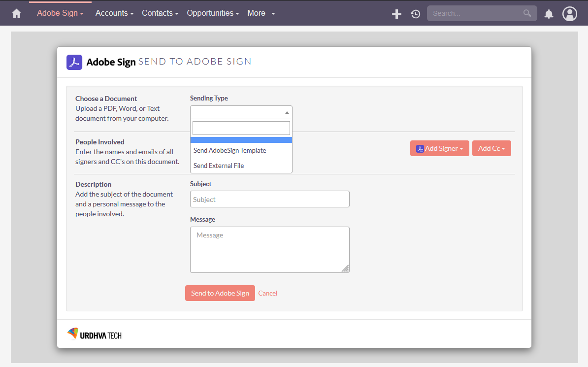Image resolution: width=588 pixels, height=367 pixels.
Task: Open the Add Signer dropdown
Action: tap(439, 148)
